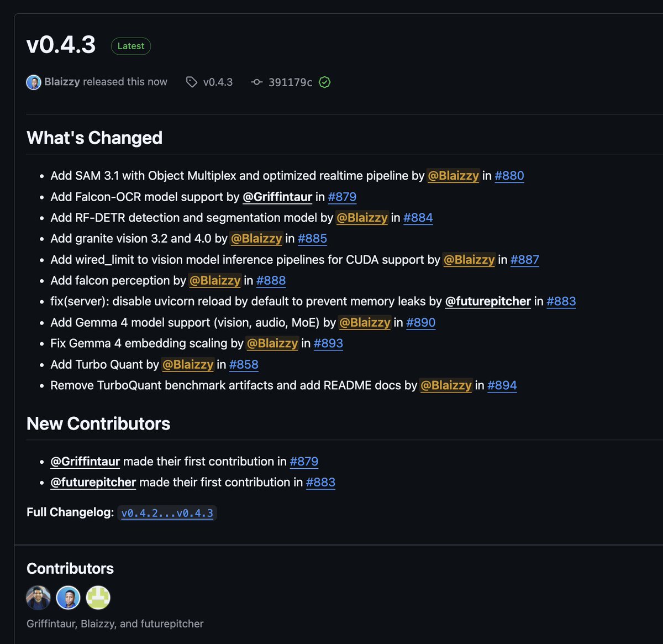Click the green verified checkmark badge
Viewport: 663px width, 644px height.
324,82
